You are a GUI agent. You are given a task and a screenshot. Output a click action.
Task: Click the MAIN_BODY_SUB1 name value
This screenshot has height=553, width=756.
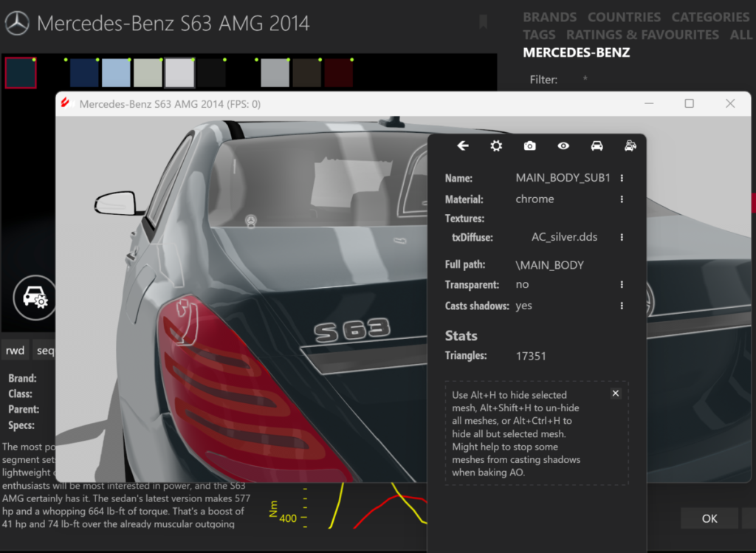tap(563, 178)
